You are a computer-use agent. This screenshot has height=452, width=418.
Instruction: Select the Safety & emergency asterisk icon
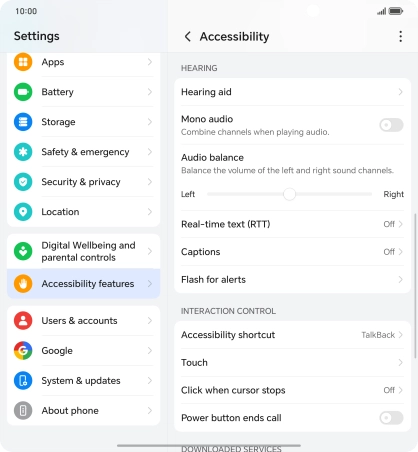(x=23, y=152)
